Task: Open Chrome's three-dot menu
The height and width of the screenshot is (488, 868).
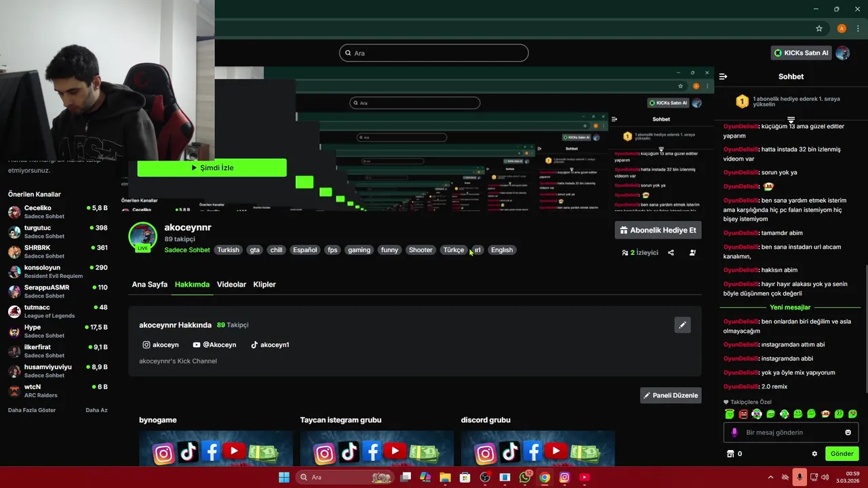Action: (x=858, y=28)
